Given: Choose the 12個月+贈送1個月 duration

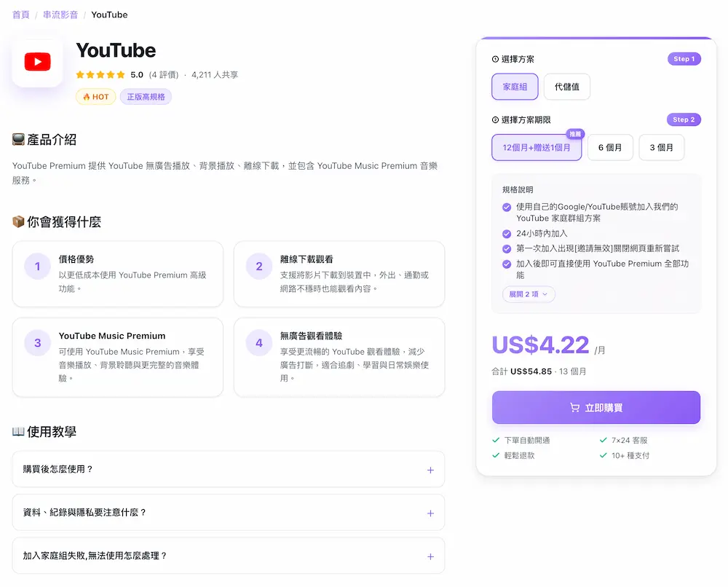Looking at the screenshot, I should (537, 147).
